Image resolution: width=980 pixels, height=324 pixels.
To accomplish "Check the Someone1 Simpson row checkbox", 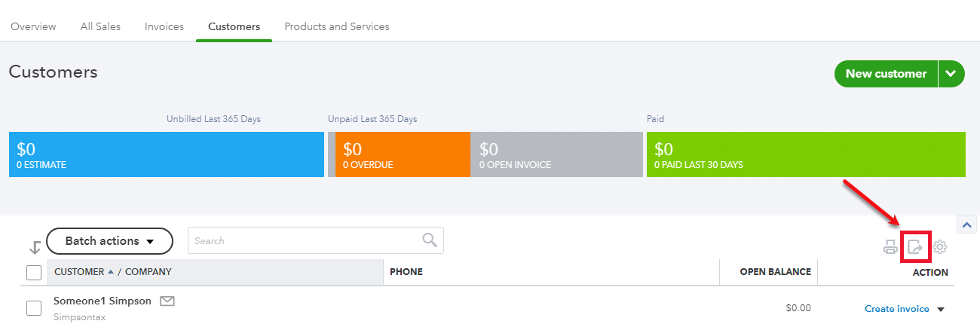I will [34, 308].
